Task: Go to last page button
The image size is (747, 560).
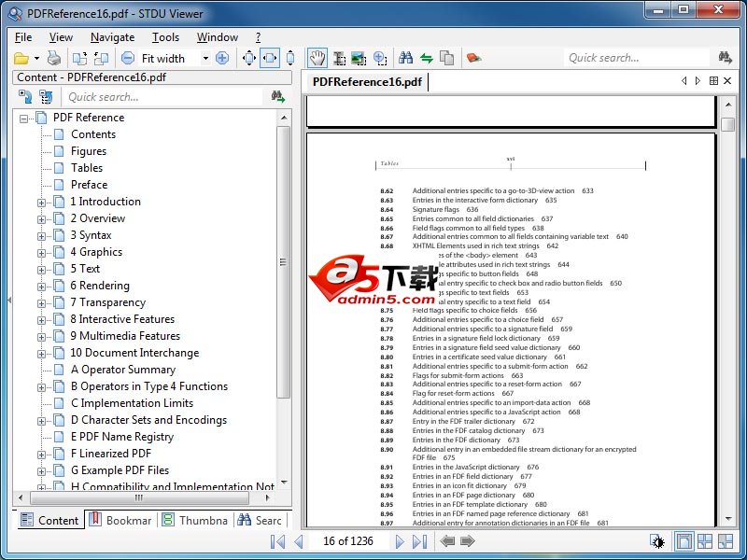Action: (x=419, y=541)
